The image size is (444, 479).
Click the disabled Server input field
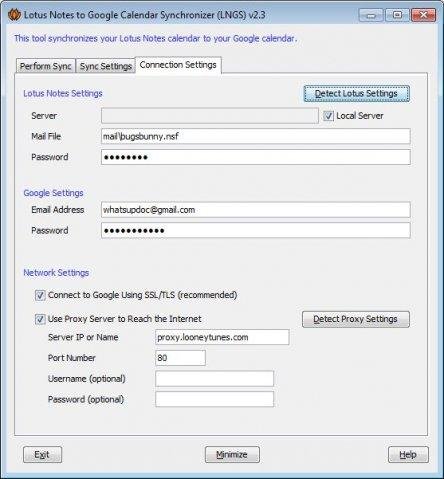pos(210,116)
